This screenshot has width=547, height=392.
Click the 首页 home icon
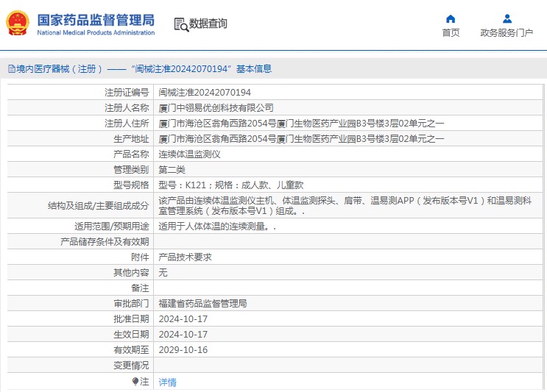tap(451, 19)
